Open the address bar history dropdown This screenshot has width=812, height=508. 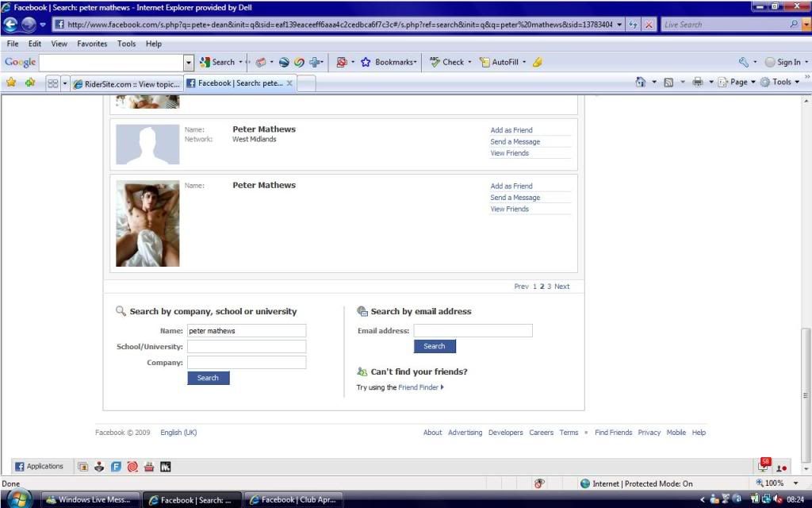tap(619, 25)
